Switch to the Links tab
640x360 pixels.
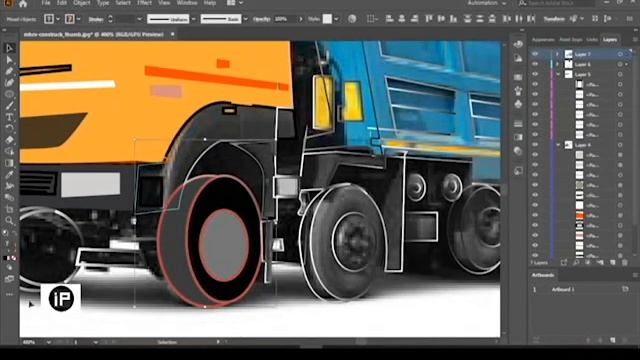(592, 40)
